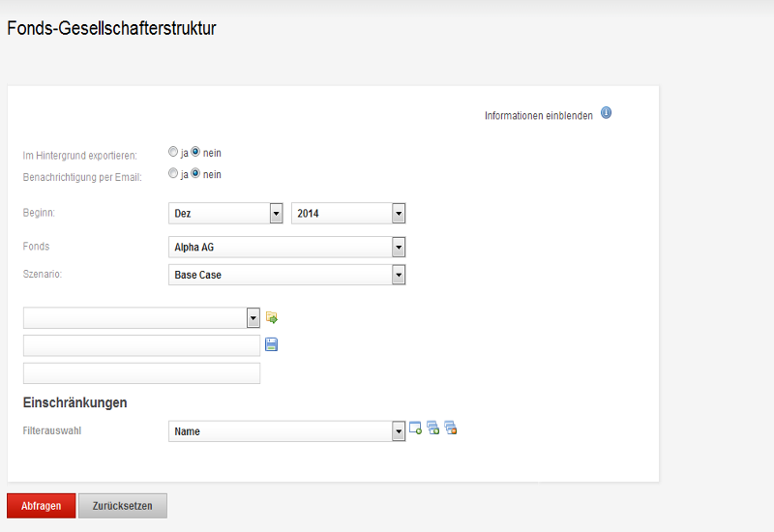Click the Fonds-Gesellschafterstruktur page title
The height and width of the screenshot is (532, 774).
111,28
